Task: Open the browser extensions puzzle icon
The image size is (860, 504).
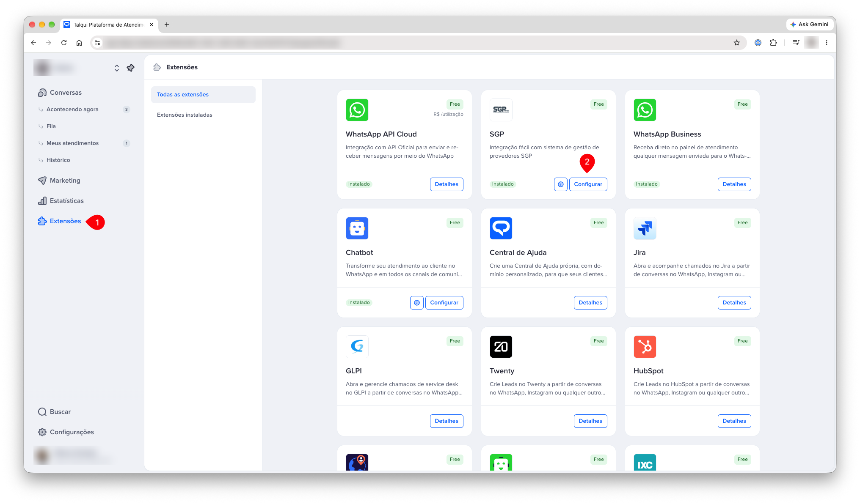Action: pyautogui.click(x=773, y=43)
